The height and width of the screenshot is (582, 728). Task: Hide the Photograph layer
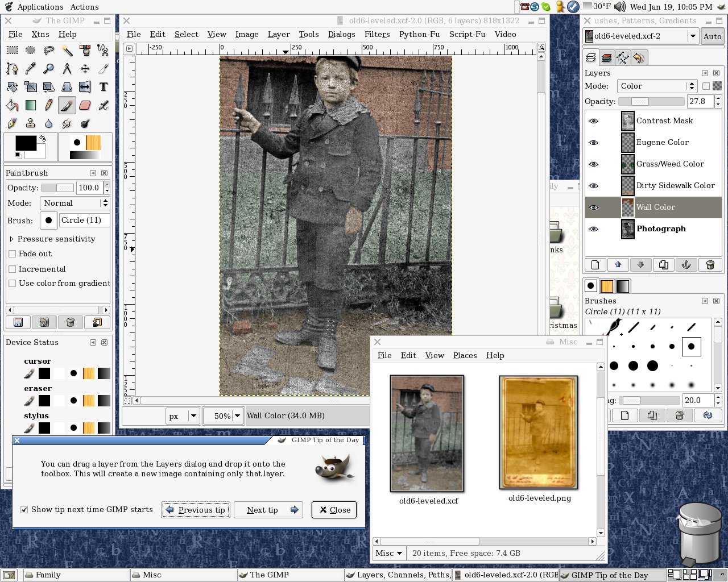(x=594, y=229)
